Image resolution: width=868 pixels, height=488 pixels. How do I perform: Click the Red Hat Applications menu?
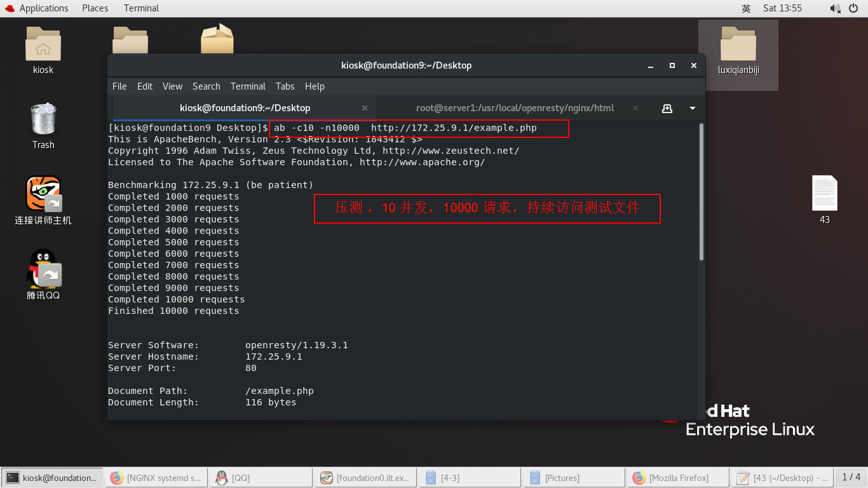point(36,8)
